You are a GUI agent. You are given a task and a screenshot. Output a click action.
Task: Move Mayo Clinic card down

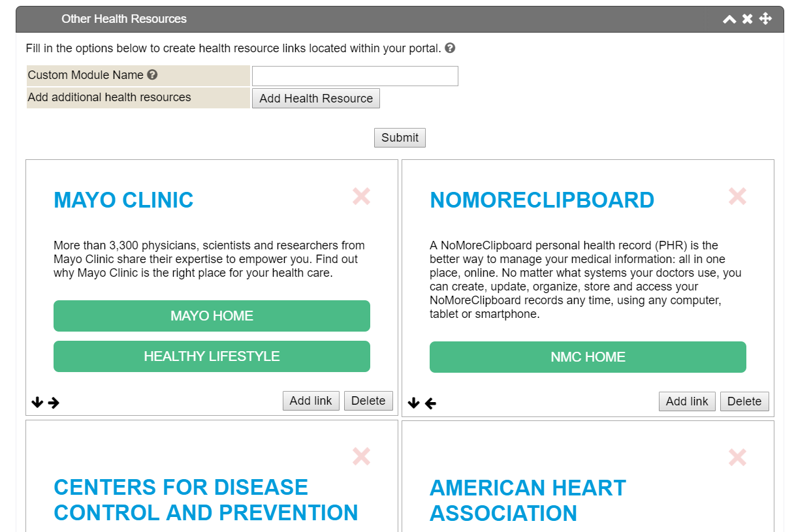37,403
